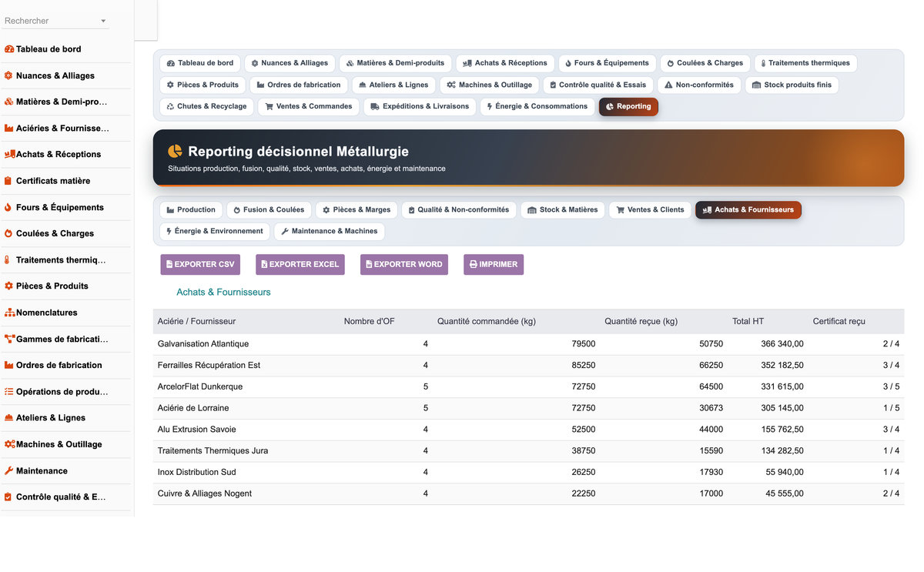Viewport: 924px width, 572px height.
Task: Select the active Reporting tab
Action: click(x=628, y=106)
